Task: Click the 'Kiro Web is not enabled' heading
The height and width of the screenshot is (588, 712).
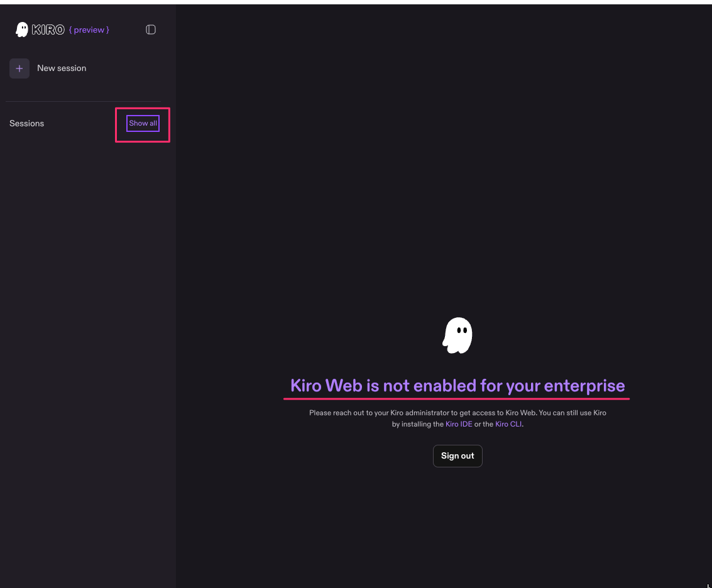Action: pos(457,386)
